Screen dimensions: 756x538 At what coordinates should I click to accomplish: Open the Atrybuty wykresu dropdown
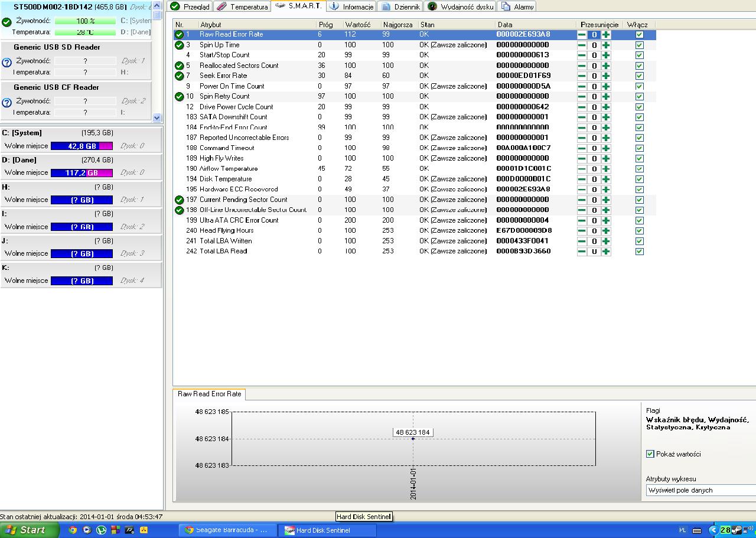click(701, 490)
